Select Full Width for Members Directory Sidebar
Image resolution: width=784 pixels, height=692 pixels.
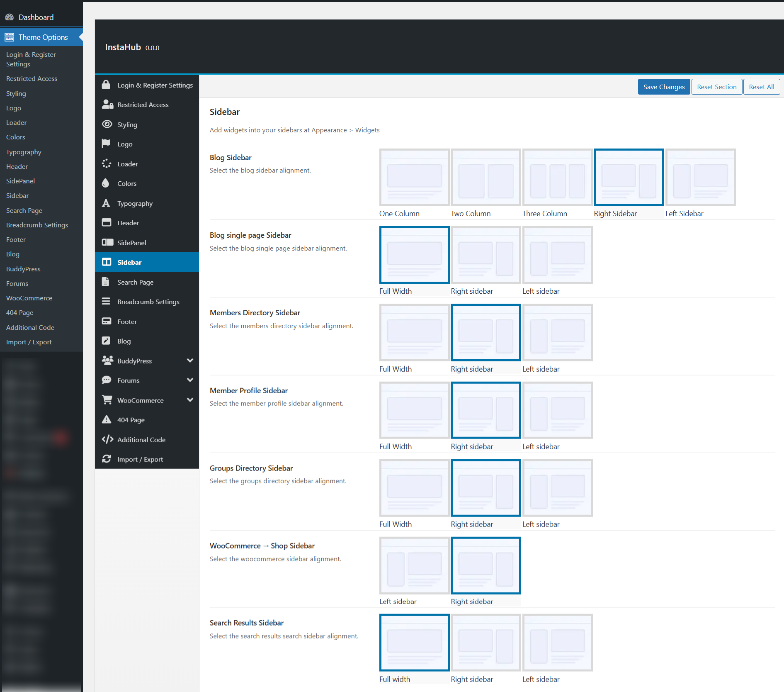coord(414,333)
